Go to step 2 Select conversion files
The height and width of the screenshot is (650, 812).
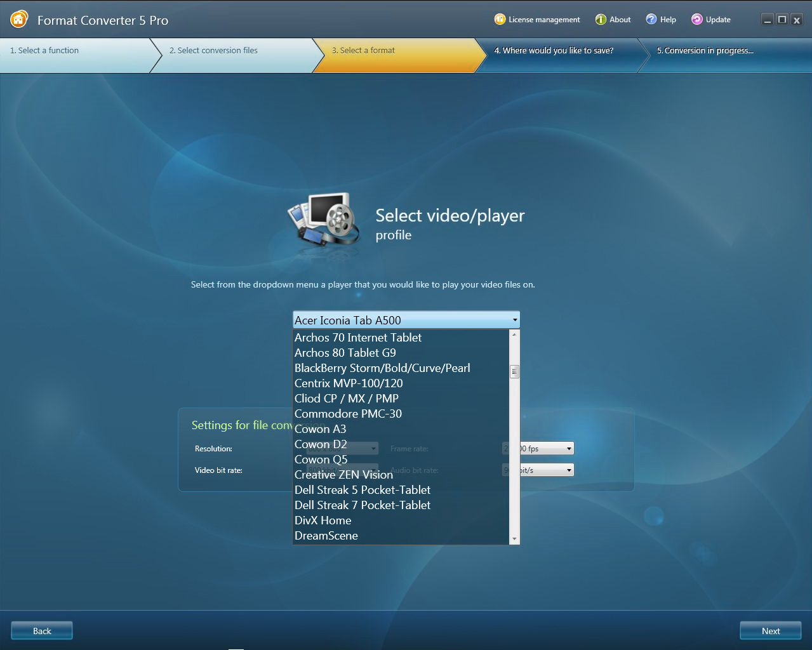coord(213,51)
